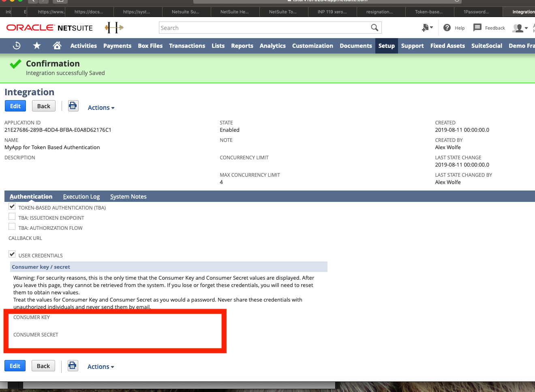Open the Reports menu
535x392 pixels.
(242, 46)
